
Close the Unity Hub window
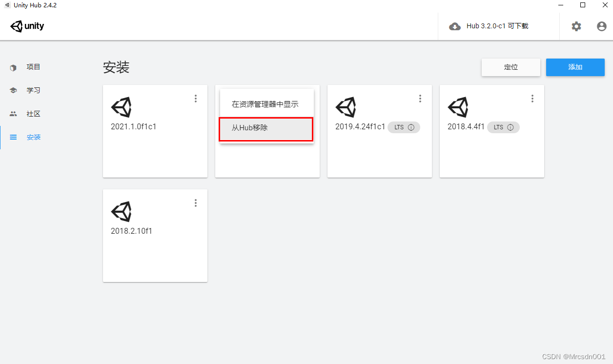click(605, 5)
